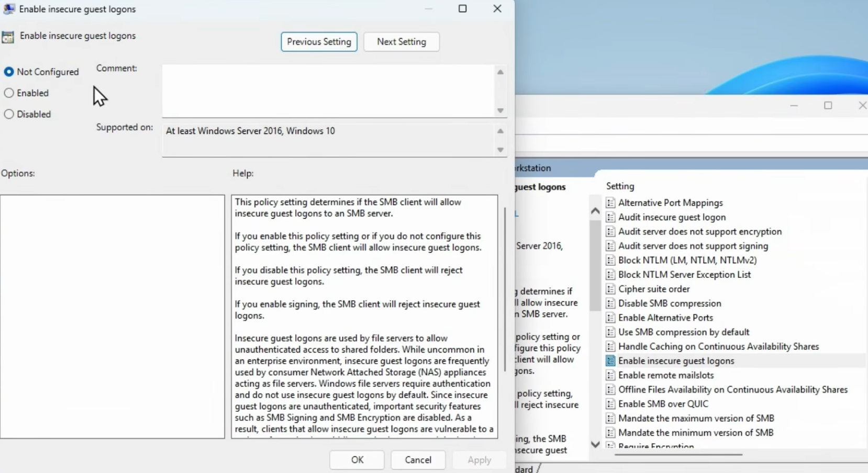Confirm with the OK button

[357, 460]
